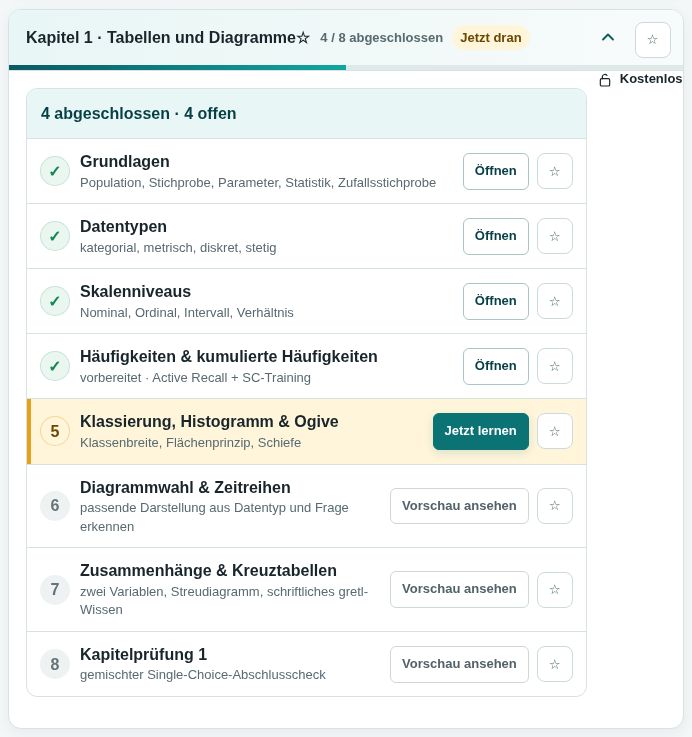
Task: Open the Grundlagen lesson
Action: tap(495, 171)
